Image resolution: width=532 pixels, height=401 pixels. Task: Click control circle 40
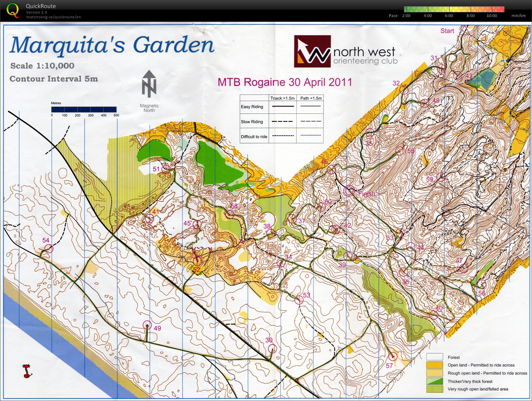(x=433, y=315)
